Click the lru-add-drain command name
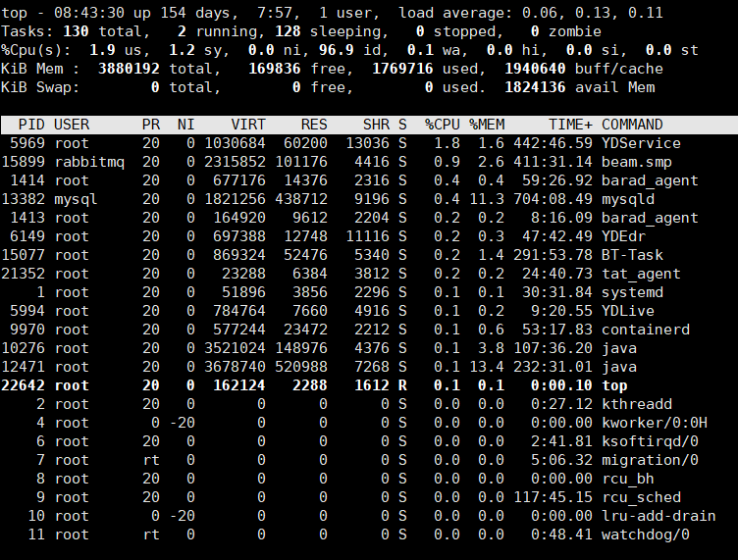The height and width of the screenshot is (560, 738). point(659,516)
